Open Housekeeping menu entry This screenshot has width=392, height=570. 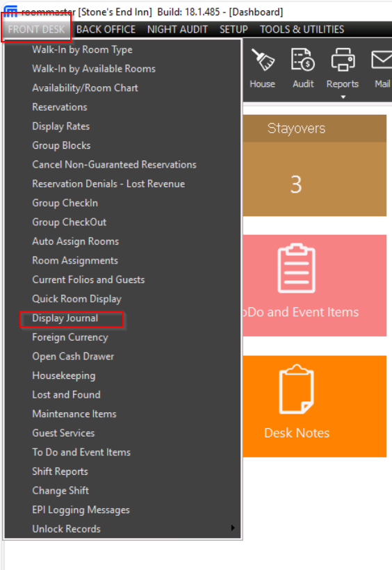point(64,375)
